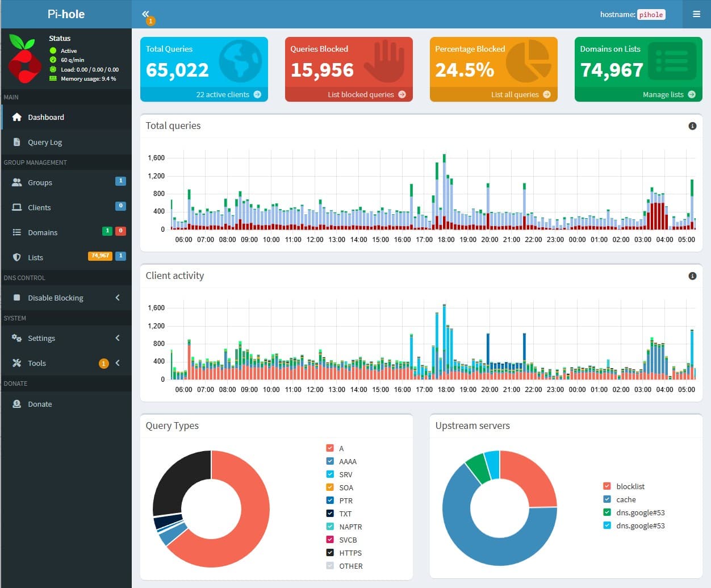
Task: Open Groups using the people icon
Action: click(x=18, y=182)
